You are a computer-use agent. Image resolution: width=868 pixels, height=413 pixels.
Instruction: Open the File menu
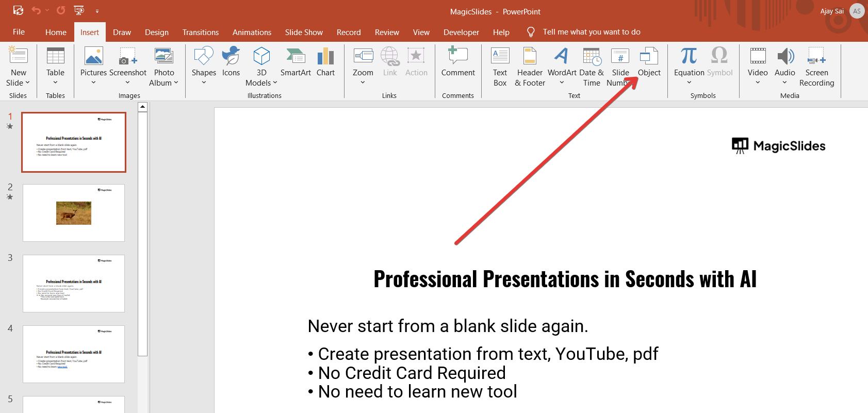pos(19,32)
